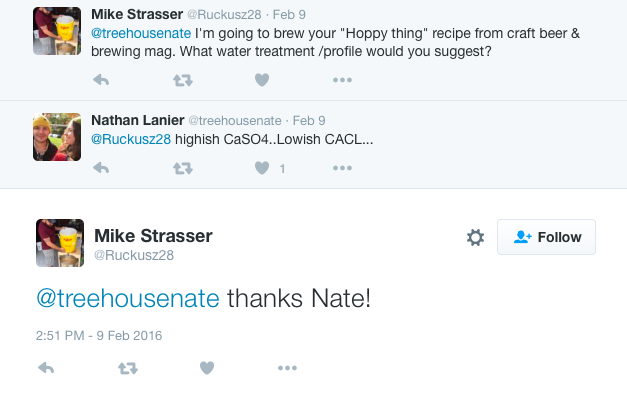Like Nathan Lanier's tweet with 1 like
The width and height of the screenshot is (627, 395).
click(262, 168)
